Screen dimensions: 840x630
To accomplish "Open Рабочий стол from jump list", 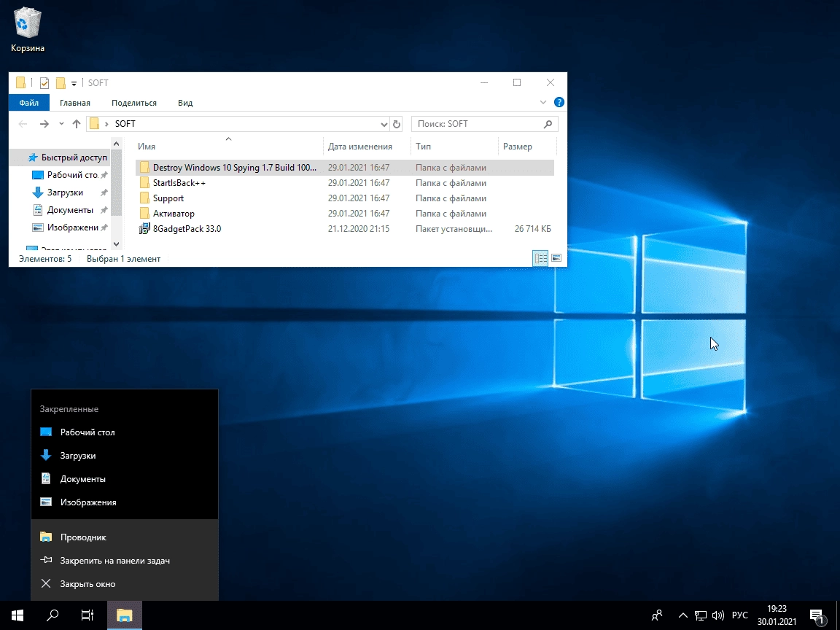I will (x=125, y=432).
